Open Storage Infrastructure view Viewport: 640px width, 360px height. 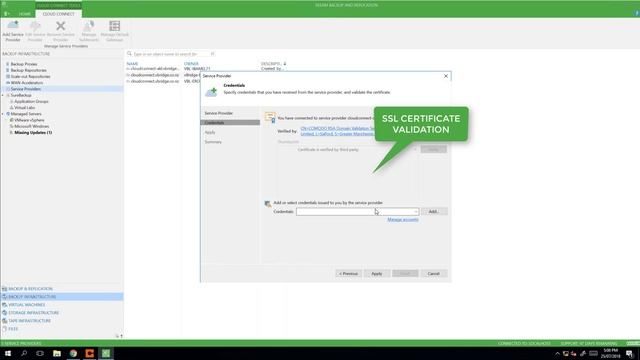point(33,313)
